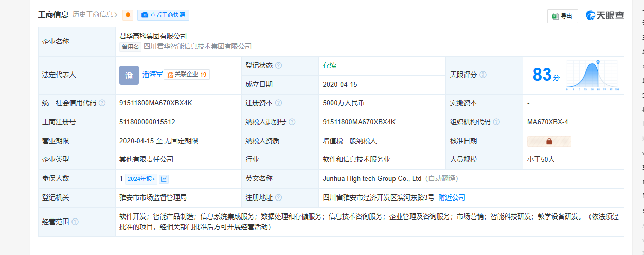Viewport: 644px width, 255px height.
Task: Click help icon beside 统一社会信用代码
Action: coord(102,103)
